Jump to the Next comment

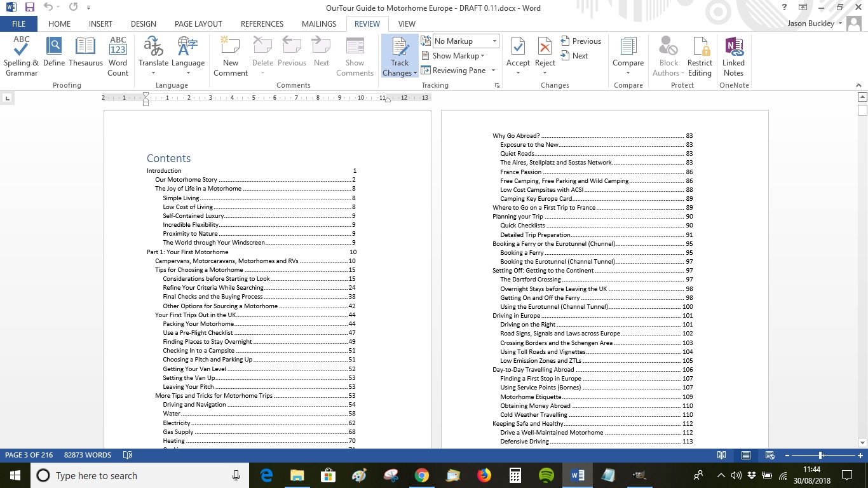coord(578,55)
